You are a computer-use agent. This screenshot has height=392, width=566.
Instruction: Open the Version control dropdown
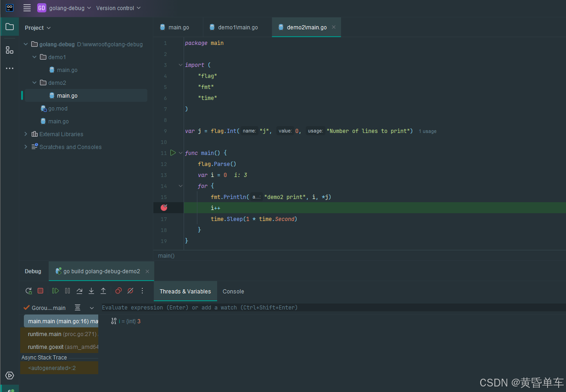click(118, 8)
